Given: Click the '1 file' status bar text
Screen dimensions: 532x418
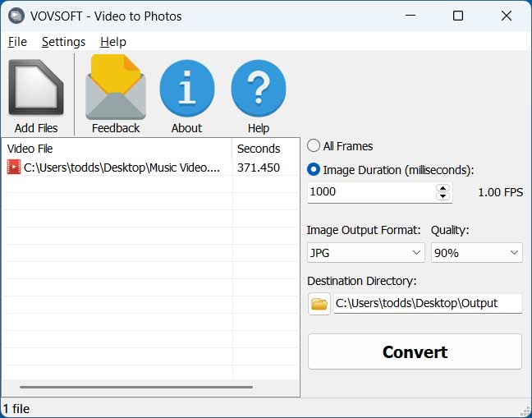Looking at the screenshot, I should click(16, 409).
